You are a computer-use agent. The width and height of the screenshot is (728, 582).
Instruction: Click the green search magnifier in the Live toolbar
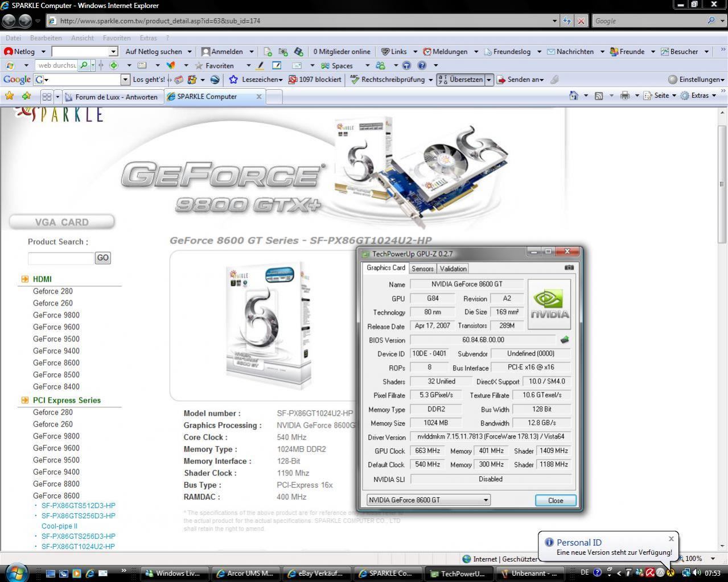(84, 65)
